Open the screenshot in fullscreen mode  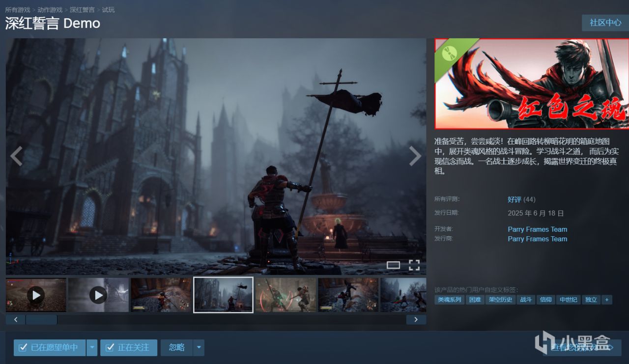click(414, 265)
